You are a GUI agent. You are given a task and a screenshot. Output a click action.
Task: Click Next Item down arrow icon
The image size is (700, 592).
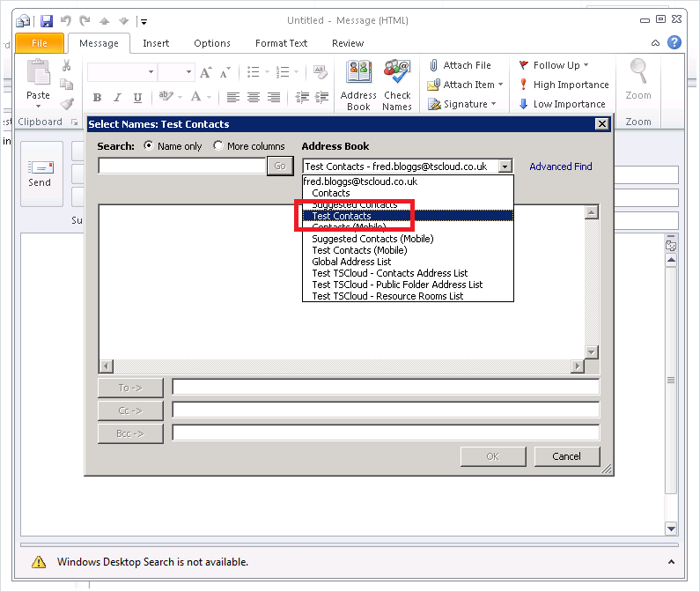click(x=123, y=21)
